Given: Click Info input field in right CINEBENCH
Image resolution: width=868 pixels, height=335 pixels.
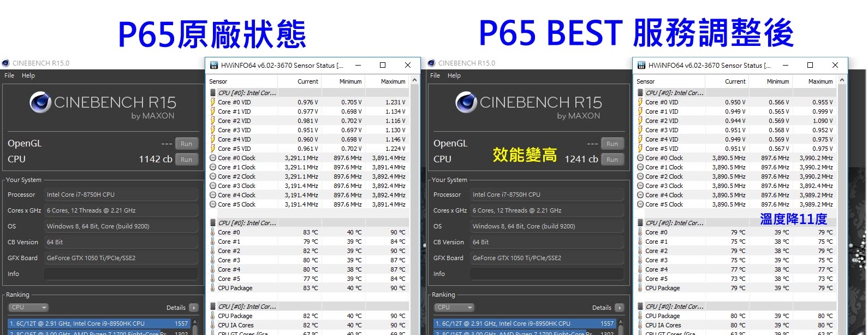Looking at the screenshot, I should pos(547,274).
